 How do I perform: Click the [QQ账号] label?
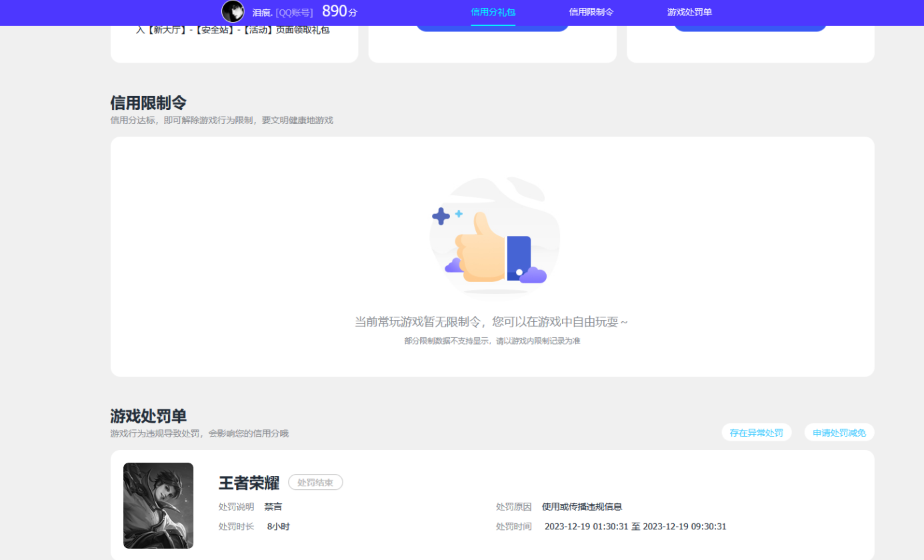pyautogui.click(x=294, y=13)
